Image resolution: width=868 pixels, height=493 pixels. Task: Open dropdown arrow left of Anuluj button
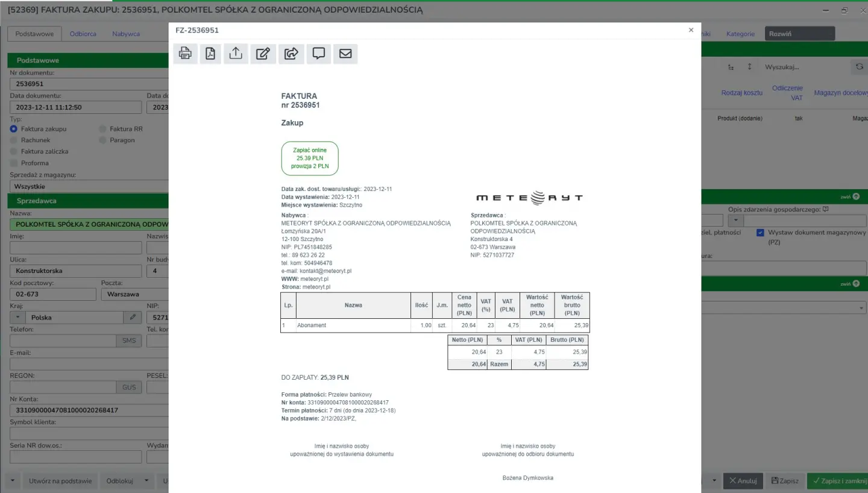tap(714, 481)
